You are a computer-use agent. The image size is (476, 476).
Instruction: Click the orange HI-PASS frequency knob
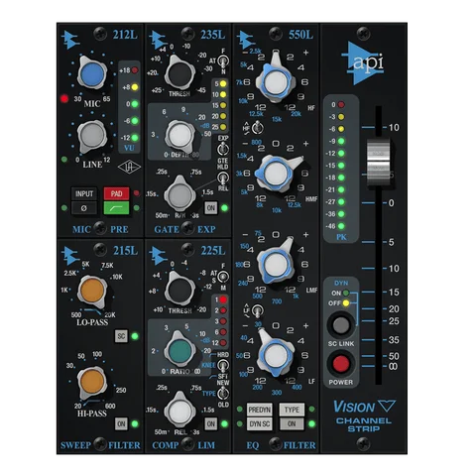92,382
